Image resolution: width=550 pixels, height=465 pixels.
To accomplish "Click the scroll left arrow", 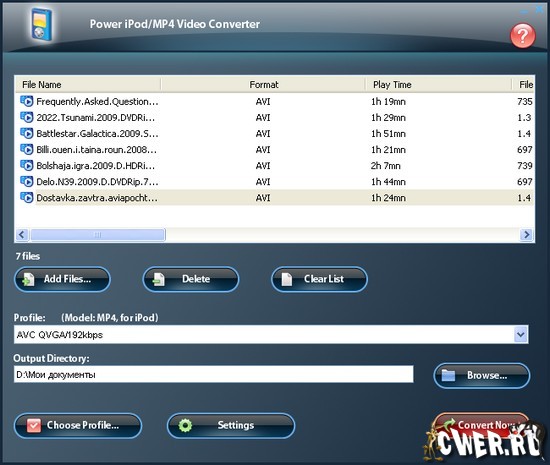I will point(22,235).
